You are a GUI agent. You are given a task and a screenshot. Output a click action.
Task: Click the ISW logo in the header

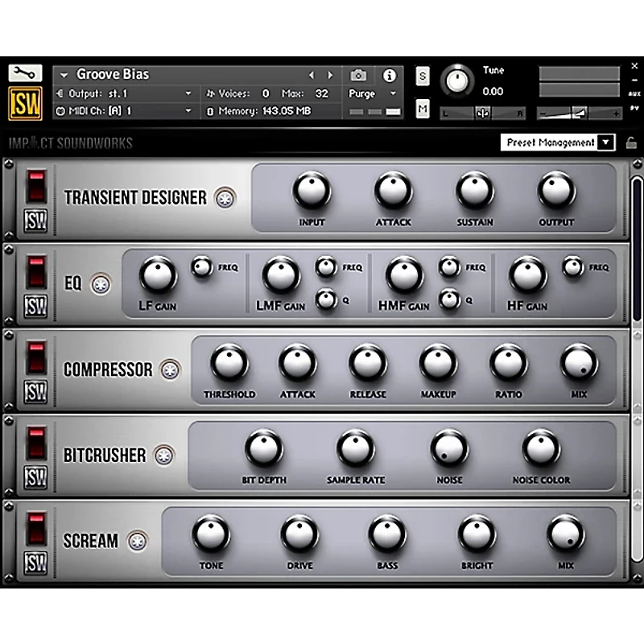tap(25, 104)
